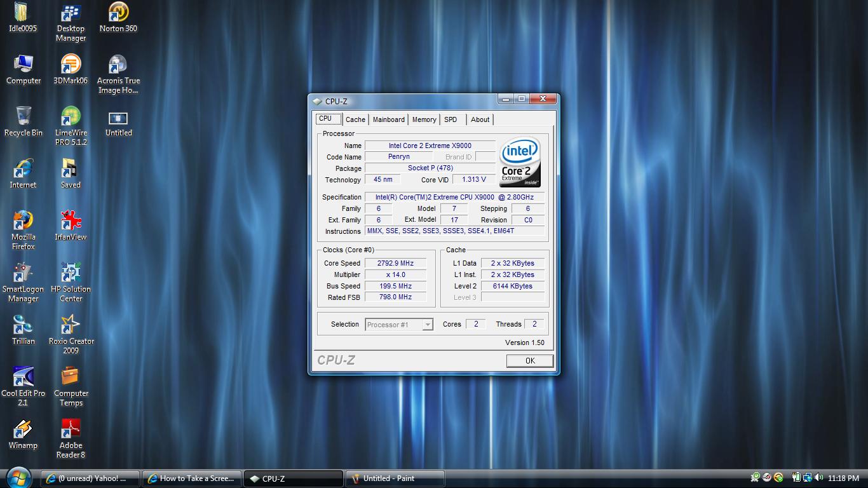Open the Internet shortcut icon

(x=23, y=173)
